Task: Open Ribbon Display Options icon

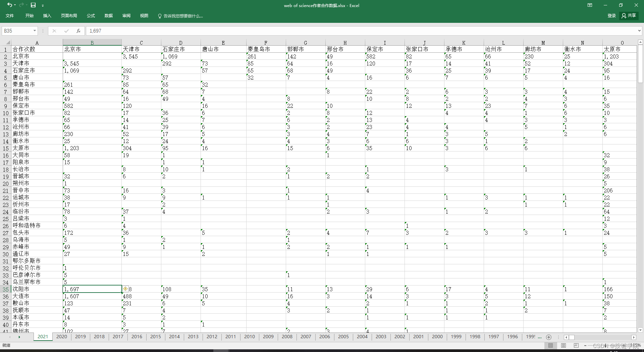Action: (x=590, y=5)
